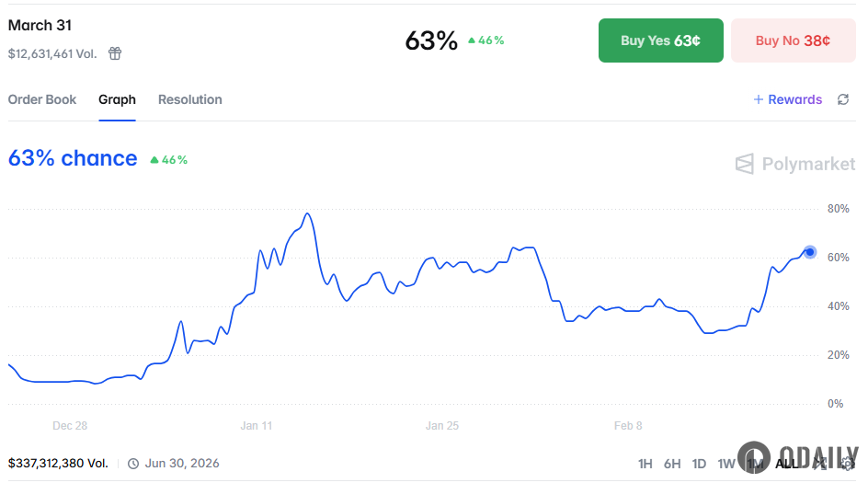The width and height of the screenshot is (868, 483).
Task: Select the Graph tab
Action: [118, 99]
